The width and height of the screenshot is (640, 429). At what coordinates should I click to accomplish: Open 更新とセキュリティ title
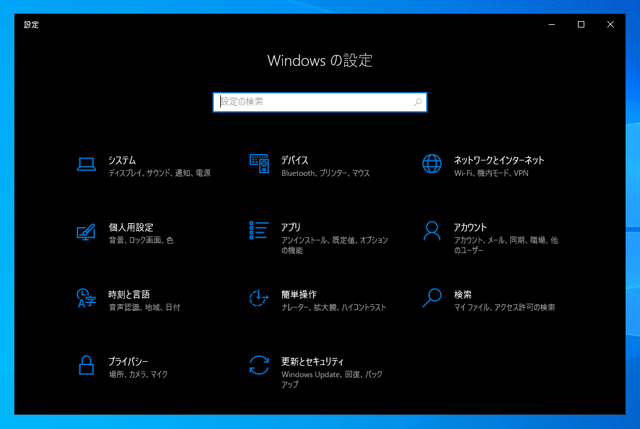click(312, 361)
